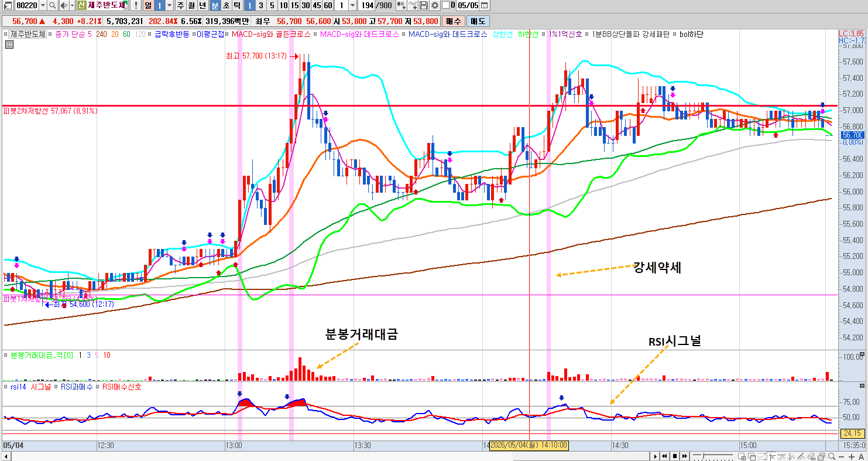The height and width of the screenshot is (461, 868).
Task: Select the 주 weekly period button
Action: pyautogui.click(x=180, y=5)
